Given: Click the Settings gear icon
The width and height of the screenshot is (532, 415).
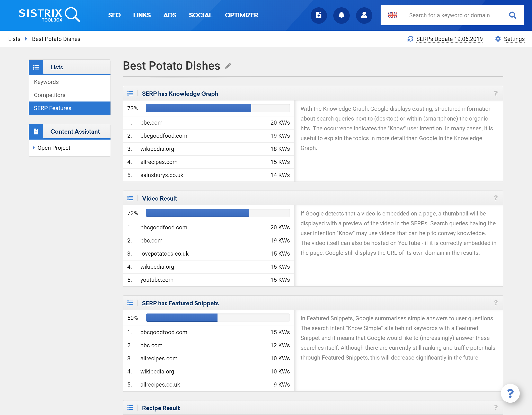Looking at the screenshot, I should pyautogui.click(x=498, y=39).
